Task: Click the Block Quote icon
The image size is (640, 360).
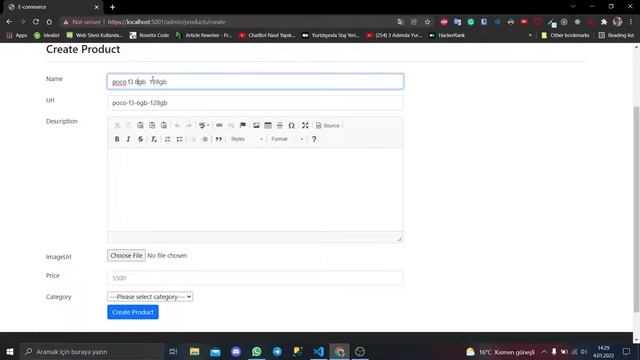Action: [x=219, y=139]
